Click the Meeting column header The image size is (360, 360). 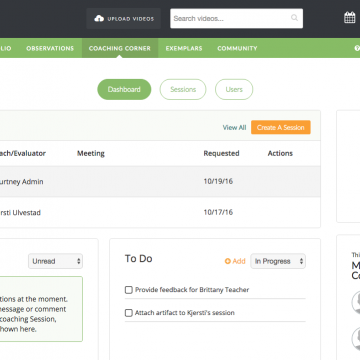pos(91,153)
